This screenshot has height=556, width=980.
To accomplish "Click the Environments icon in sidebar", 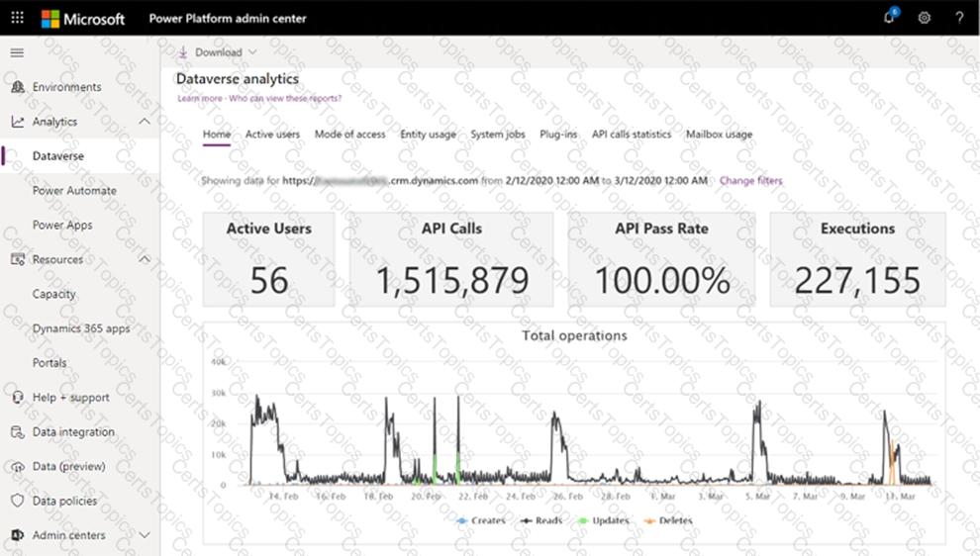I will click(x=17, y=87).
